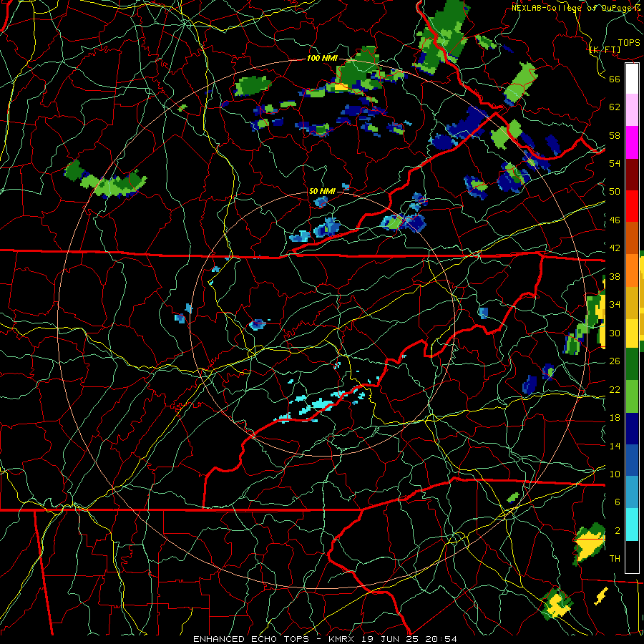This screenshot has height=644, width=644.
Task: Click the 'KMRX' radar station identifier
Action: [343, 639]
